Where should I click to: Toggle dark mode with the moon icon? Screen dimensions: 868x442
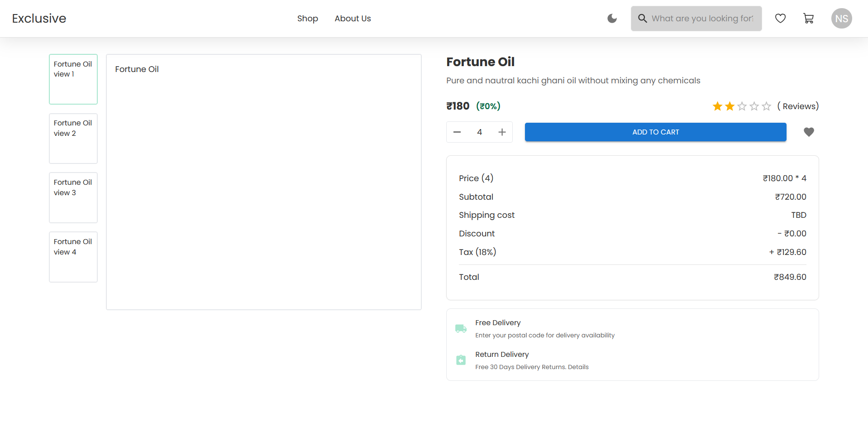tap(612, 19)
